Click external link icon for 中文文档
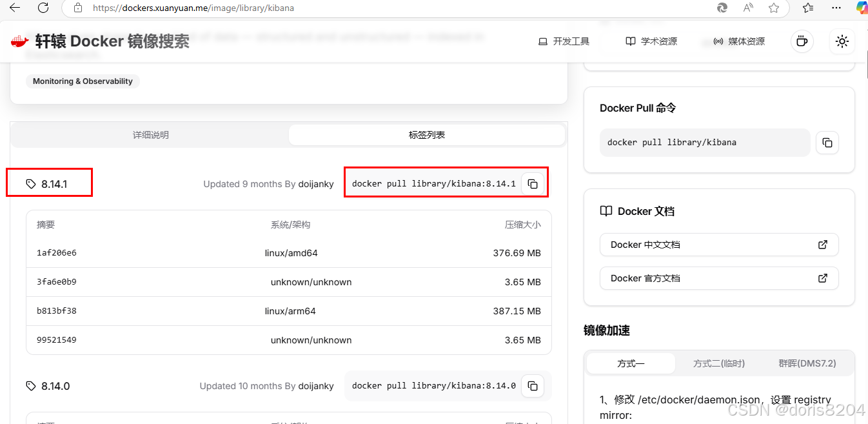 coord(823,245)
